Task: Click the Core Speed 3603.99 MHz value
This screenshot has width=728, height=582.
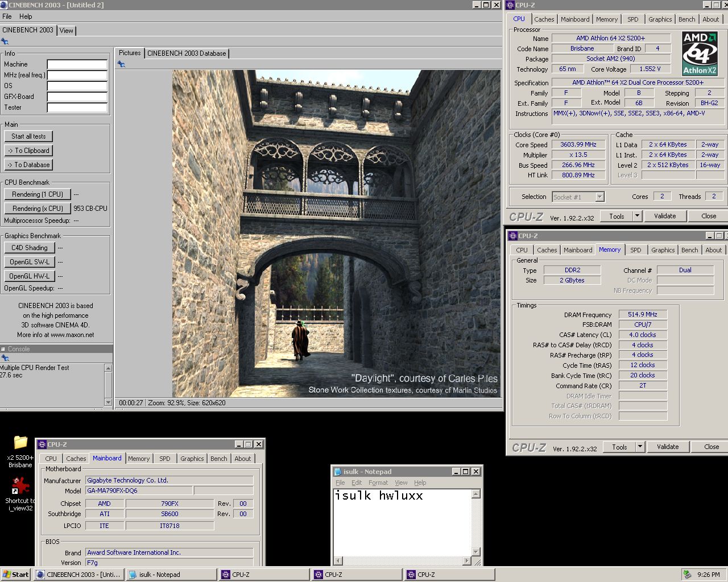Action: tap(578, 144)
